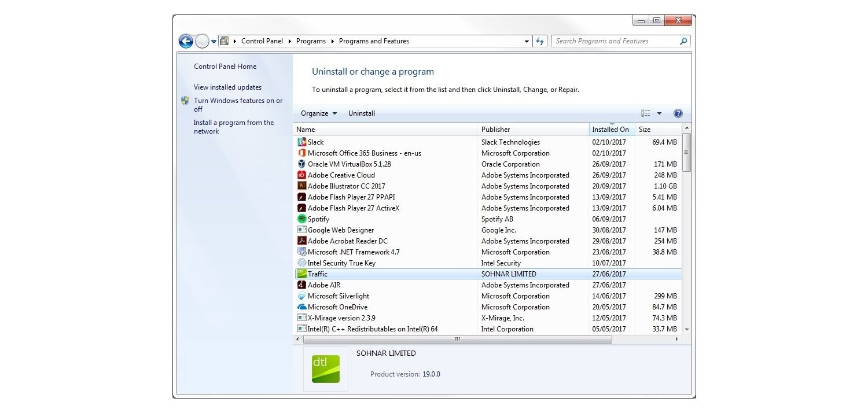Navigate to Control Panel via breadcrumb

(x=262, y=41)
